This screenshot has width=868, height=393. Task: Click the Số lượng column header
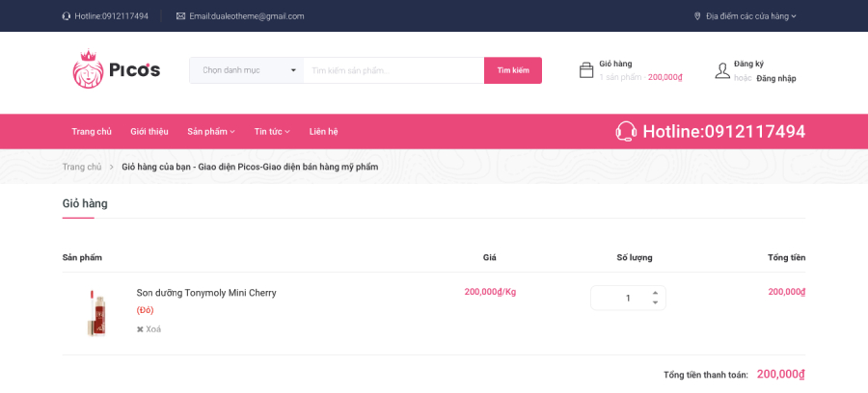(635, 257)
